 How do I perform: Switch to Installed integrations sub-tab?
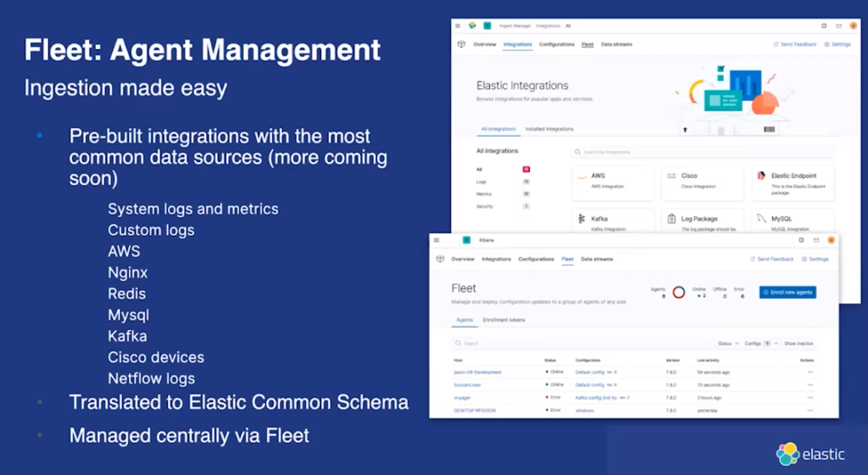click(549, 129)
